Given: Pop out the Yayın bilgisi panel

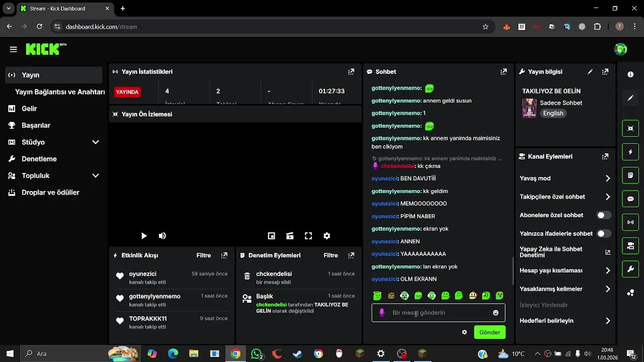Looking at the screenshot, I should coord(605,72).
